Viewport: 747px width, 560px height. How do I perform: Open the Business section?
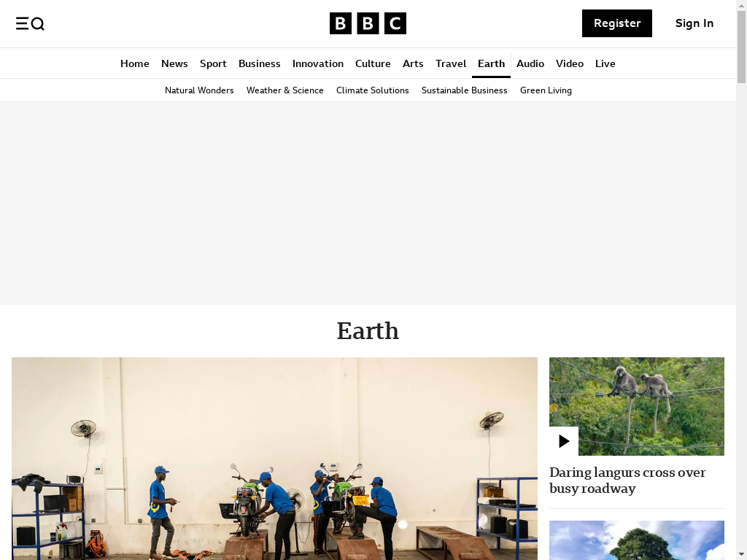tap(259, 63)
